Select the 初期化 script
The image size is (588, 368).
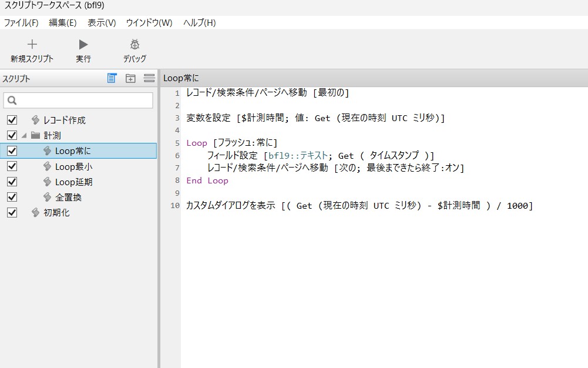[x=56, y=213]
